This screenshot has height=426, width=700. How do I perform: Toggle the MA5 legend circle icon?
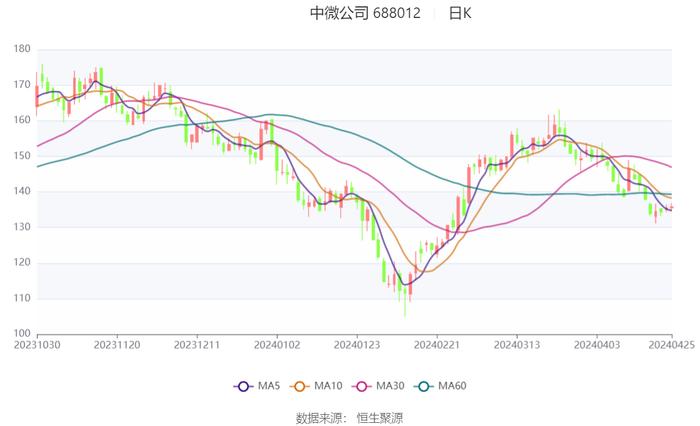(x=243, y=386)
